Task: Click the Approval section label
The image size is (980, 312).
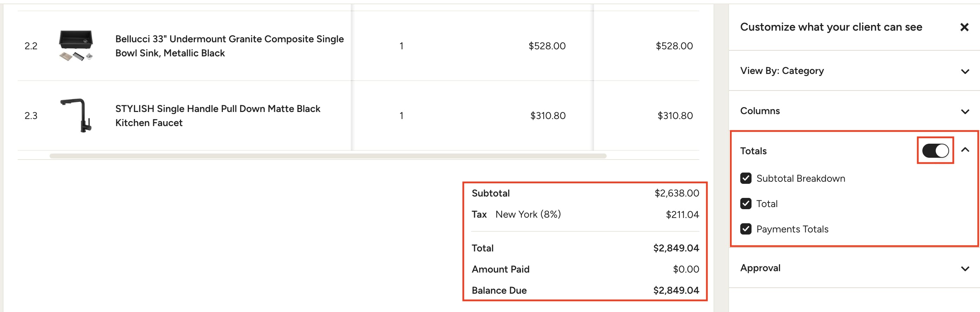Action: click(x=760, y=268)
